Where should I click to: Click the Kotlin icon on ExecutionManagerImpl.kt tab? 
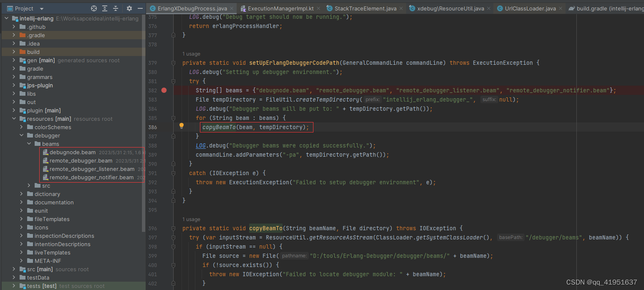click(243, 8)
